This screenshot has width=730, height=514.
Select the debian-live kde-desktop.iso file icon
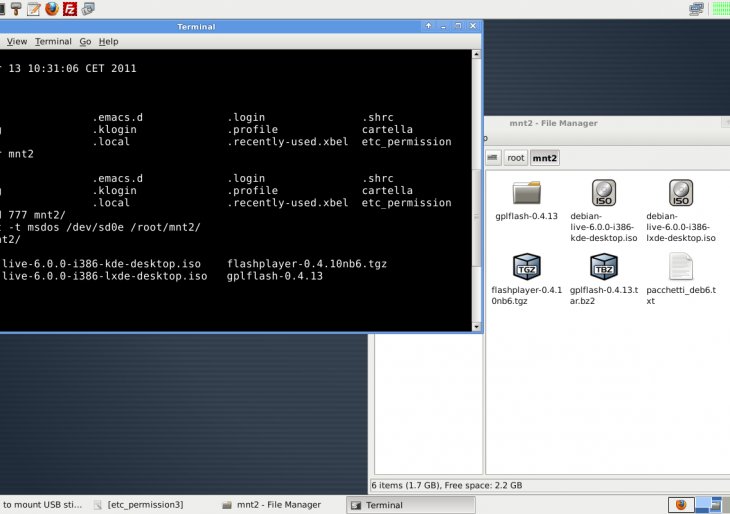[x=604, y=193]
